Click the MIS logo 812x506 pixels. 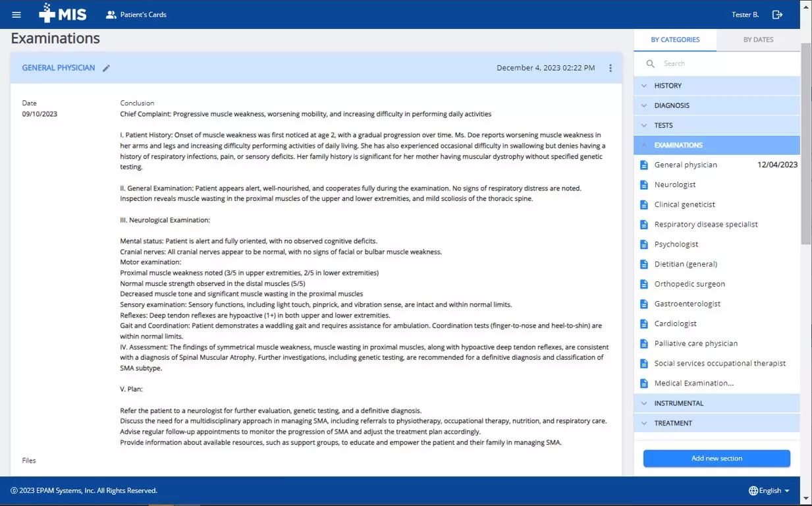[63, 14]
